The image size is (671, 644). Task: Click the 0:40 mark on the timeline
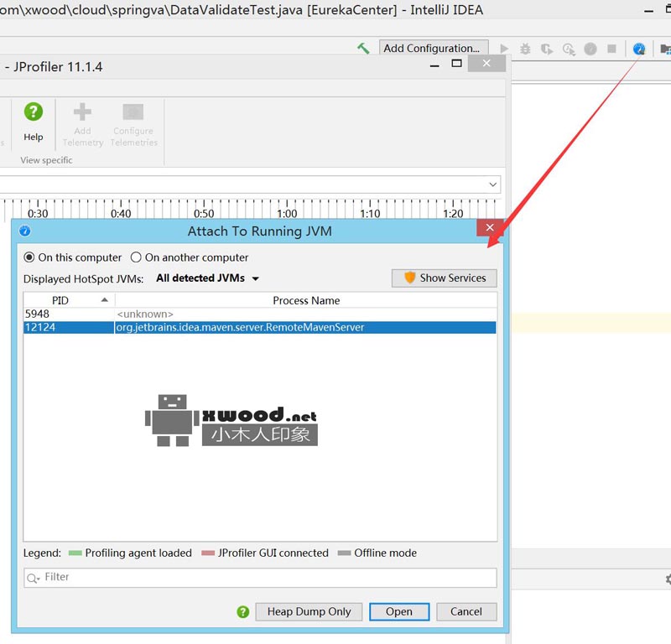coord(121,213)
